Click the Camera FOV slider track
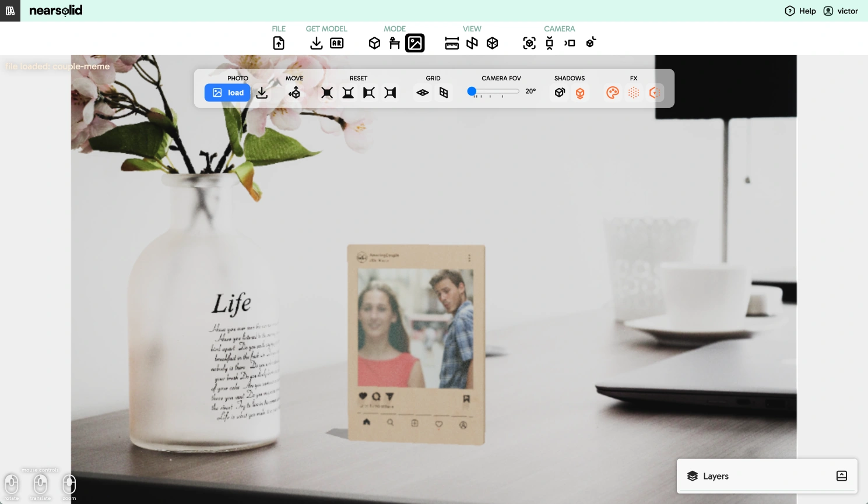The height and width of the screenshot is (504, 868). pos(495,91)
